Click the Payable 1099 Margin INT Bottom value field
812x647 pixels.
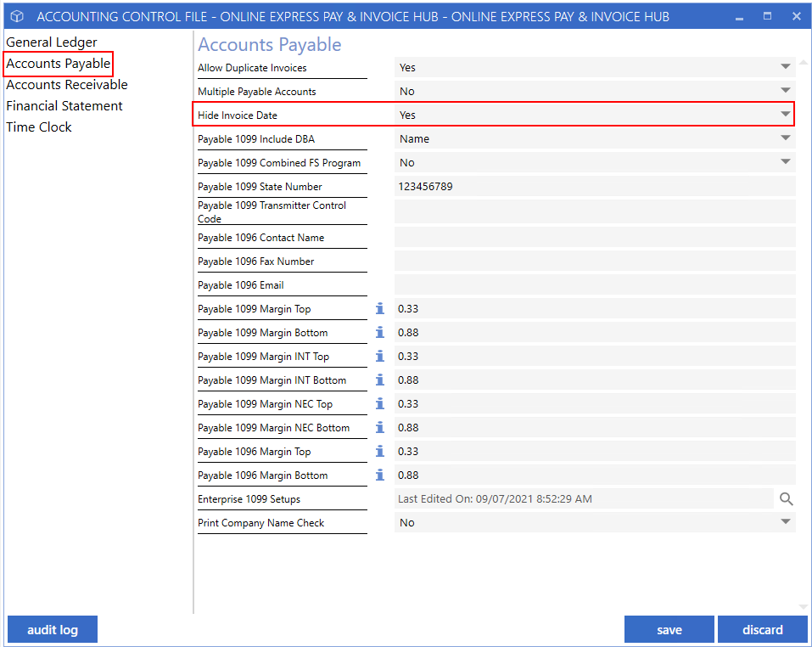click(x=595, y=380)
